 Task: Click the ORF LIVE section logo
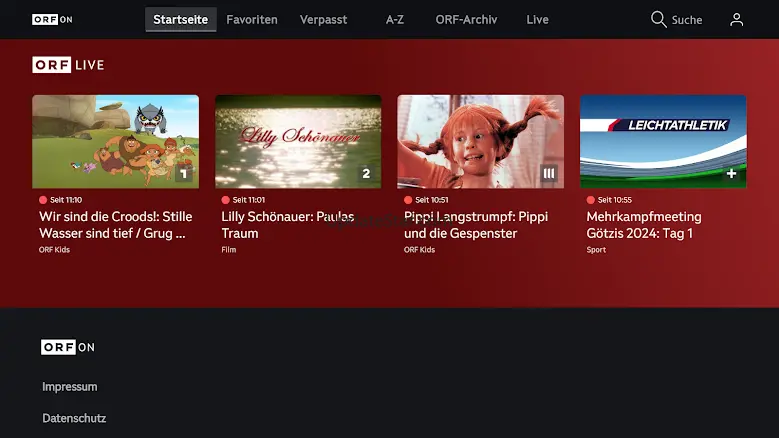click(68, 65)
